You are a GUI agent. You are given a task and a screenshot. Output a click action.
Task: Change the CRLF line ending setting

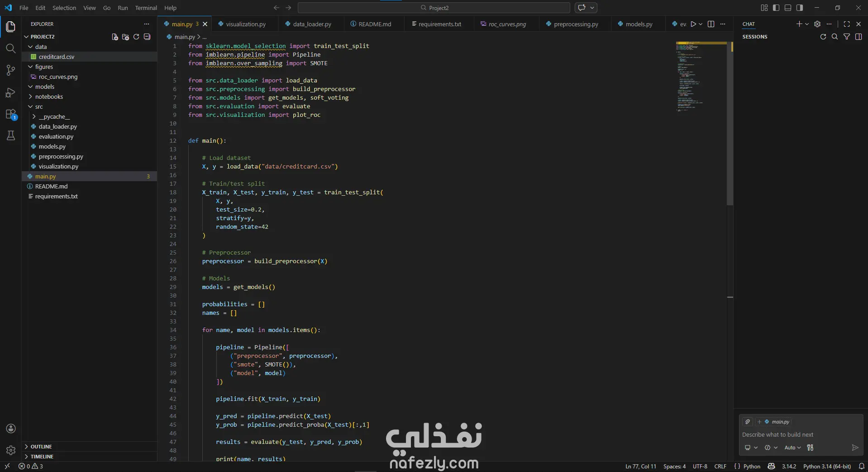coord(720,466)
